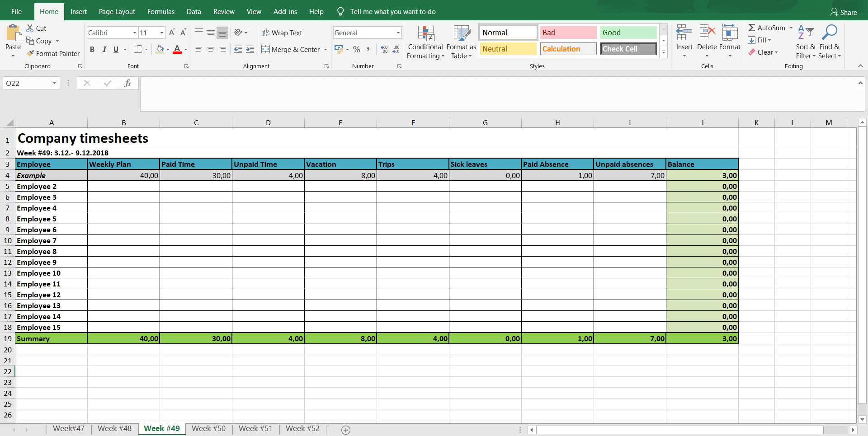The image size is (868, 436).
Task: Open the Number Format dropdown showing General
Action: click(x=367, y=32)
